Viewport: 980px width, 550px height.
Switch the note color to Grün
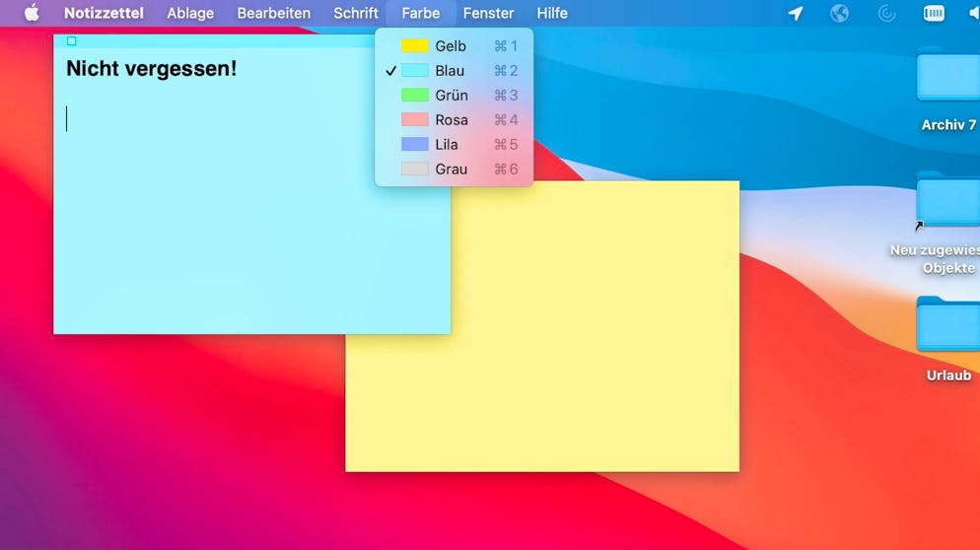pyautogui.click(x=451, y=96)
